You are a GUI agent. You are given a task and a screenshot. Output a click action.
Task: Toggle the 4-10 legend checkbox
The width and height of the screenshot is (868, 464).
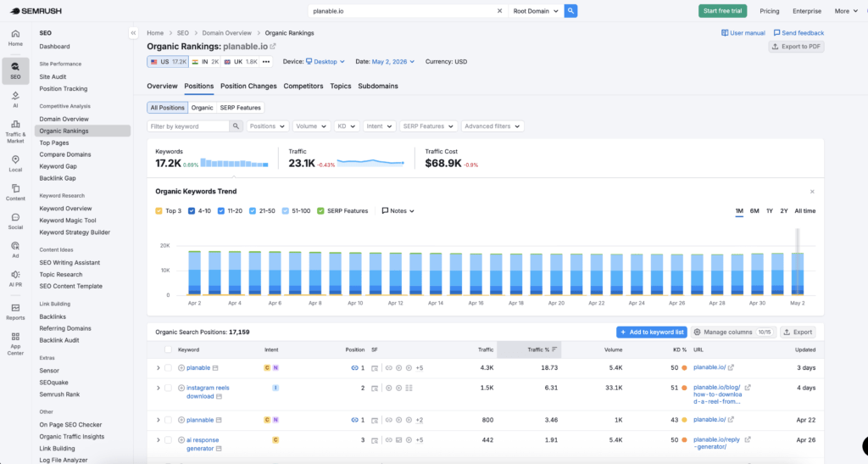(192, 211)
